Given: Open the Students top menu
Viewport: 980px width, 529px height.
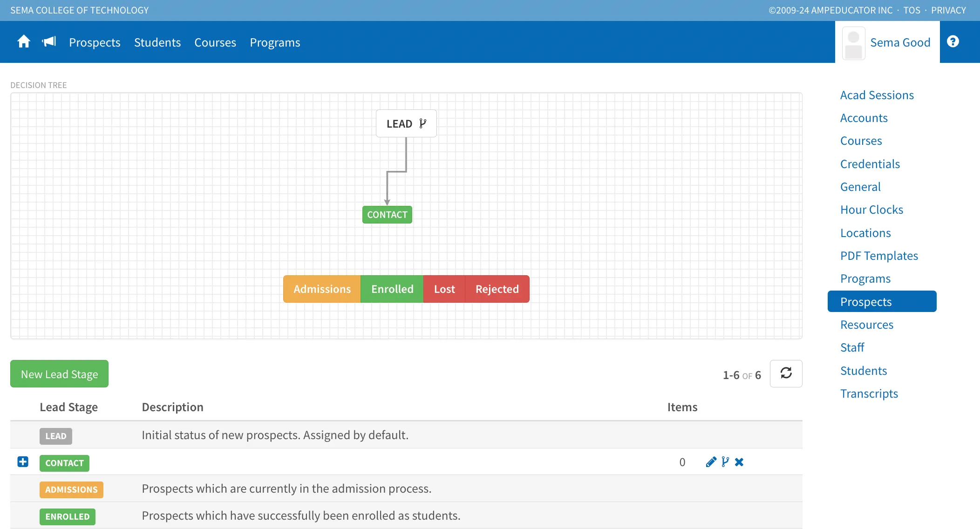Looking at the screenshot, I should pyautogui.click(x=157, y=42).
